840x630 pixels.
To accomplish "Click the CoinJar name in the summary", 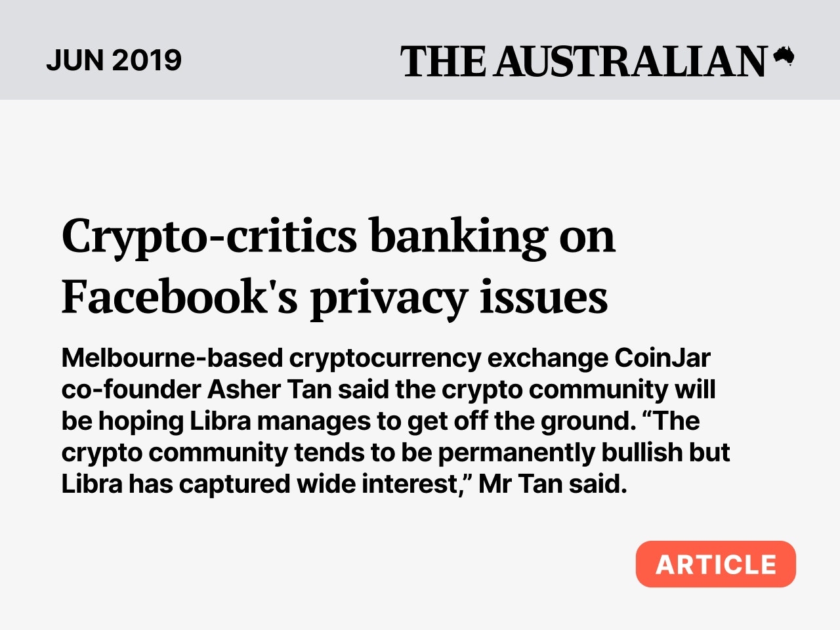I will point(662,358).
